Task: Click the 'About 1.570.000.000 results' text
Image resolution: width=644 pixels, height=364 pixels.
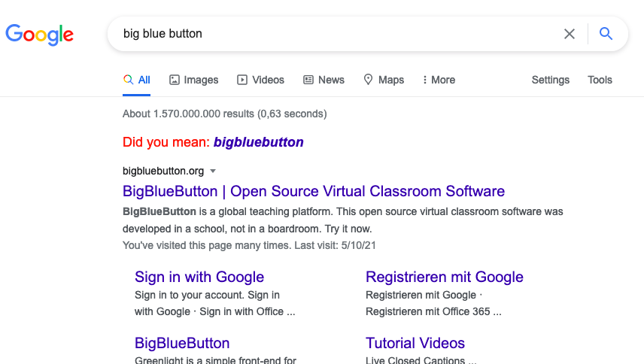Action: click(x=225, y=114)
